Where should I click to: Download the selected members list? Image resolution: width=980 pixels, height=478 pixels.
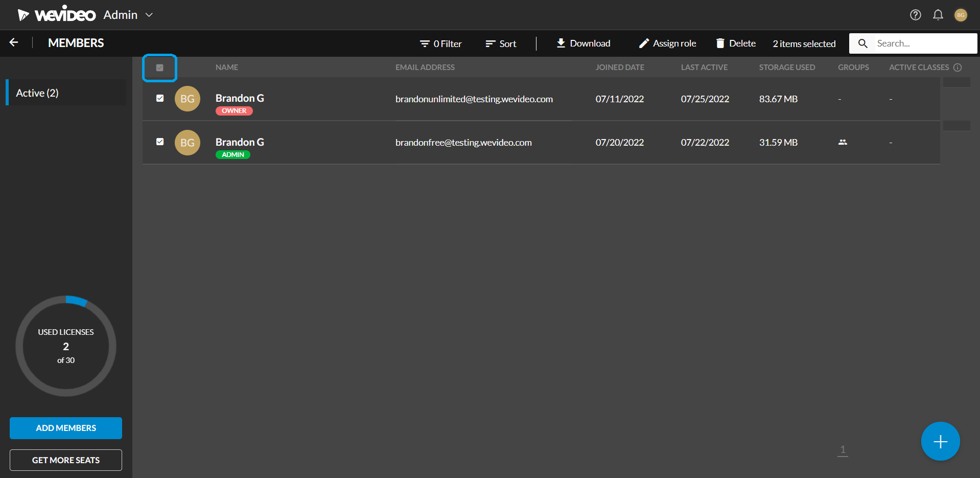click(x=583, y=43)
